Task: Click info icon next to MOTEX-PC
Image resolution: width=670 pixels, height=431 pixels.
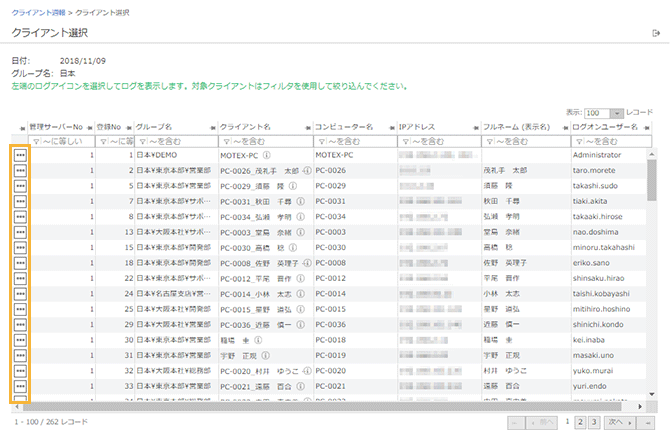Action: click(267, 156)
